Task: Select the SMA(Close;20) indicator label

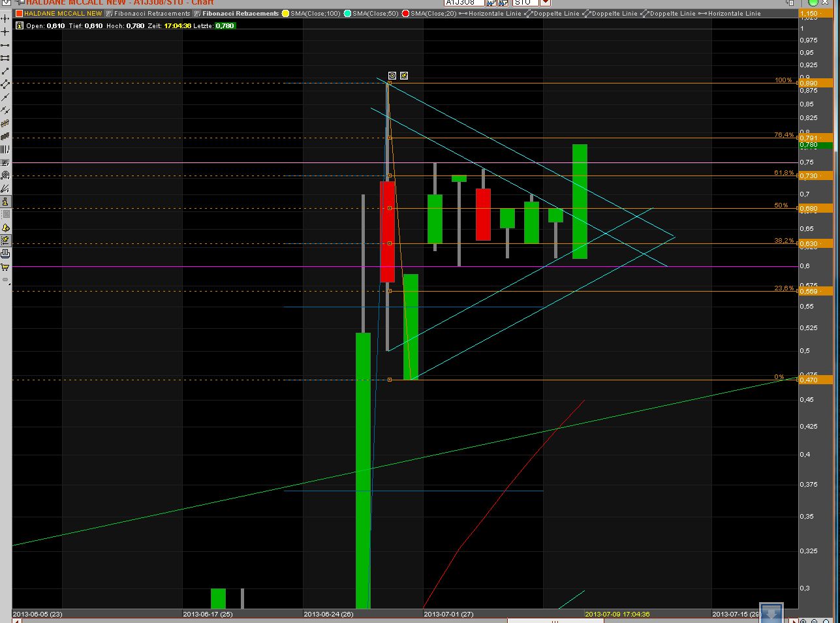Action: 433,13
